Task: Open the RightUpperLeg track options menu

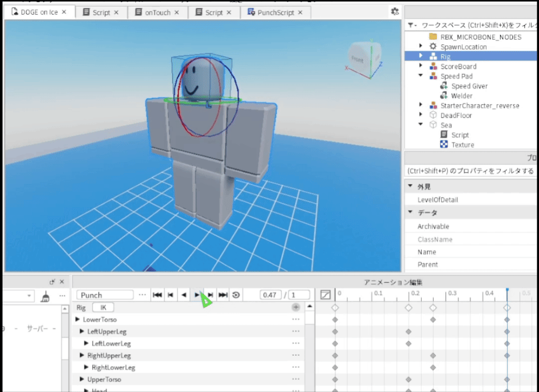Action: [296, 355]
